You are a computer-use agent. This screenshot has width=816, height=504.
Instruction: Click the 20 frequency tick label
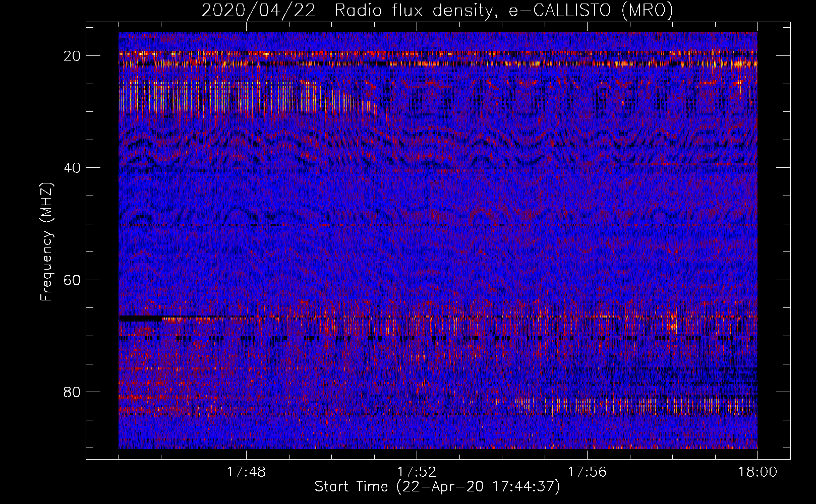(x=73, y=56)
